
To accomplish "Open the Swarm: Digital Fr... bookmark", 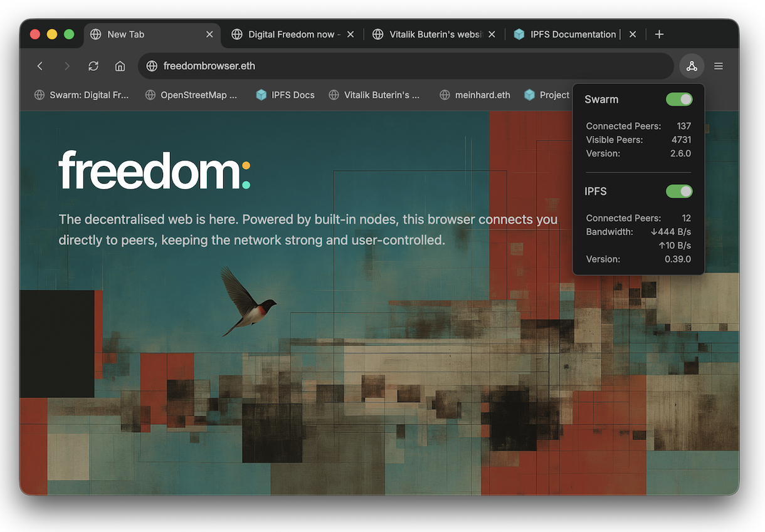I will (82, 95).
